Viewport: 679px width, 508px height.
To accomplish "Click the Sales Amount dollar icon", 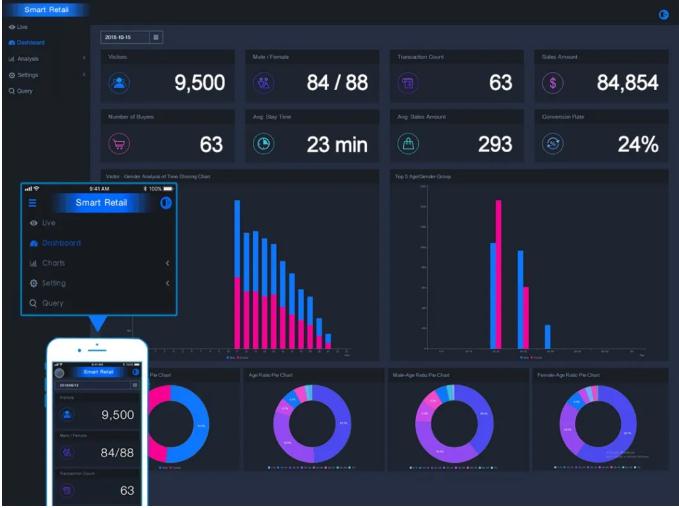I will point(552,84).
